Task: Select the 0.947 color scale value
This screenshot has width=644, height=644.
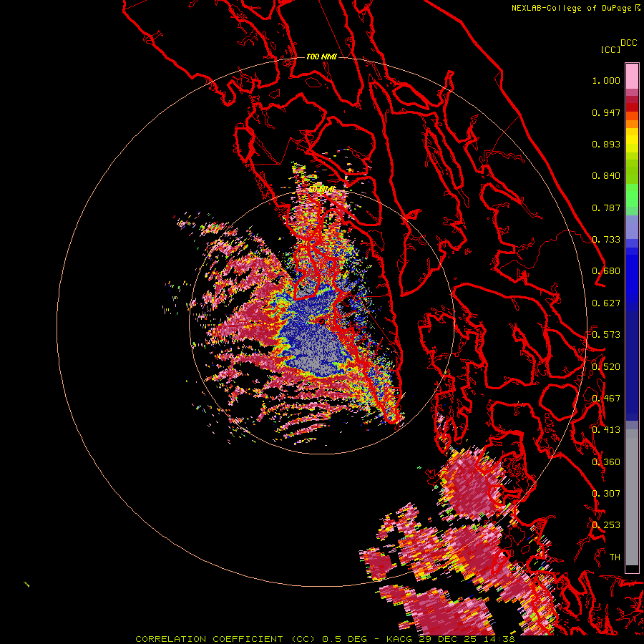Action: (x=606, y=112)
